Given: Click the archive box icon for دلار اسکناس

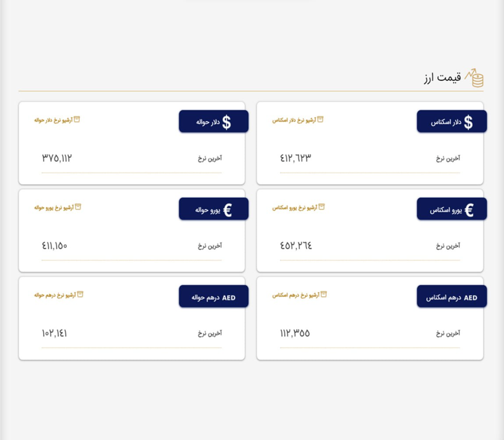Looking at the screenshot, I should point(320,119).
